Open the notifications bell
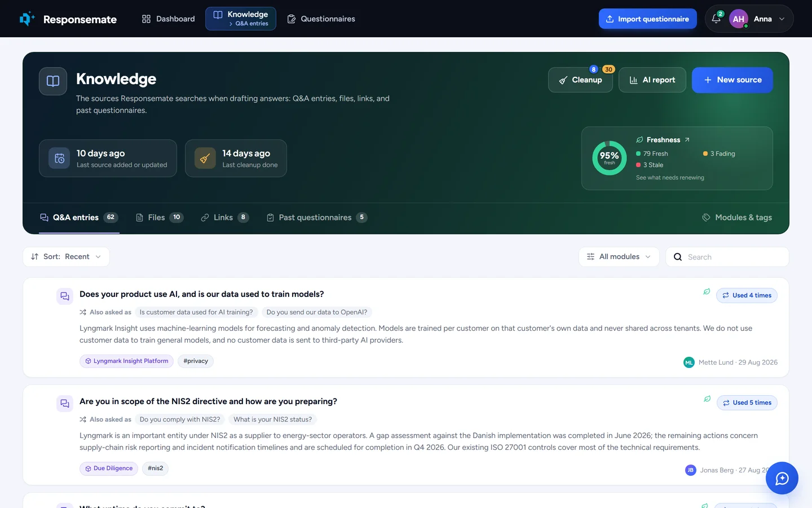The image size is (812, 508). 716,19
